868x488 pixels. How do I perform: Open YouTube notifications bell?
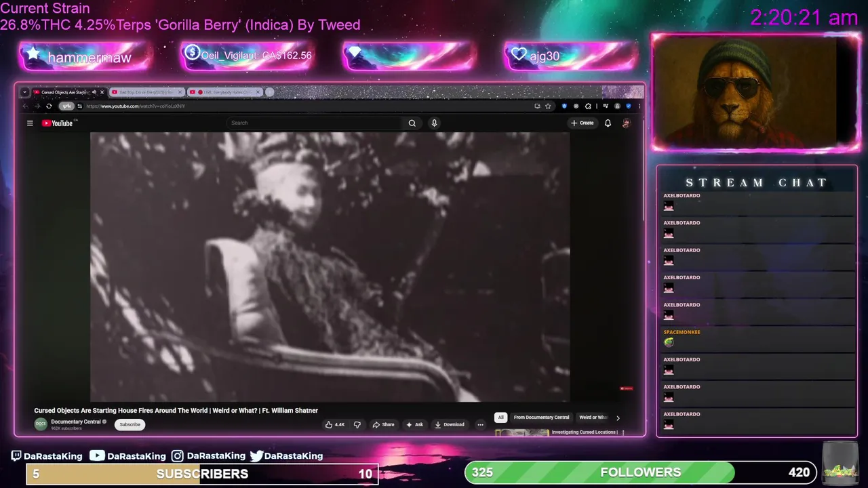tap(608, 123)
